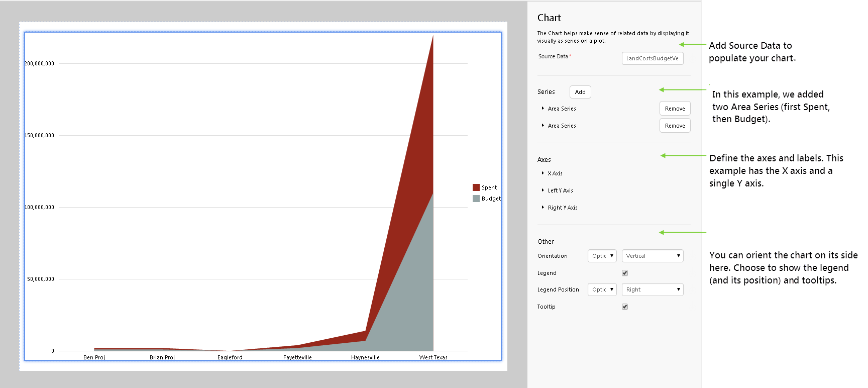Open the Orientation Optic dropdown
Viewport: 868px width, 388px height.
point(602,256)
